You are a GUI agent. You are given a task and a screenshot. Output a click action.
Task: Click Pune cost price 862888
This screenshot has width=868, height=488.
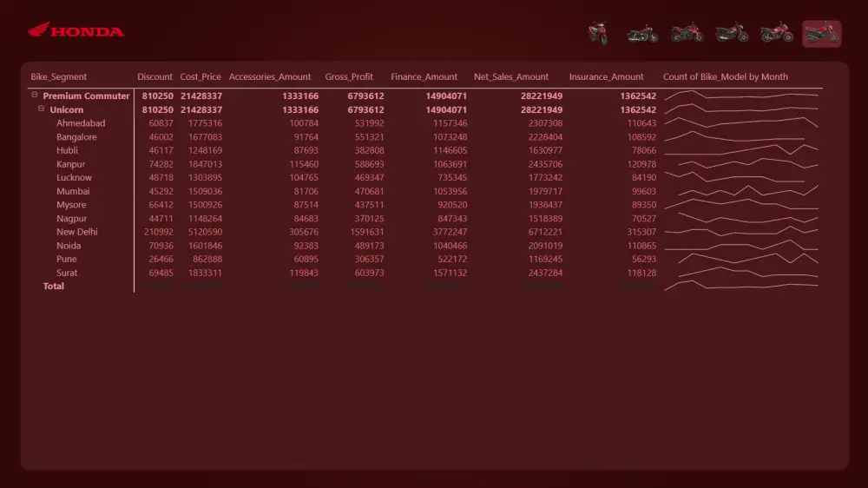click(x=207, y=259)
